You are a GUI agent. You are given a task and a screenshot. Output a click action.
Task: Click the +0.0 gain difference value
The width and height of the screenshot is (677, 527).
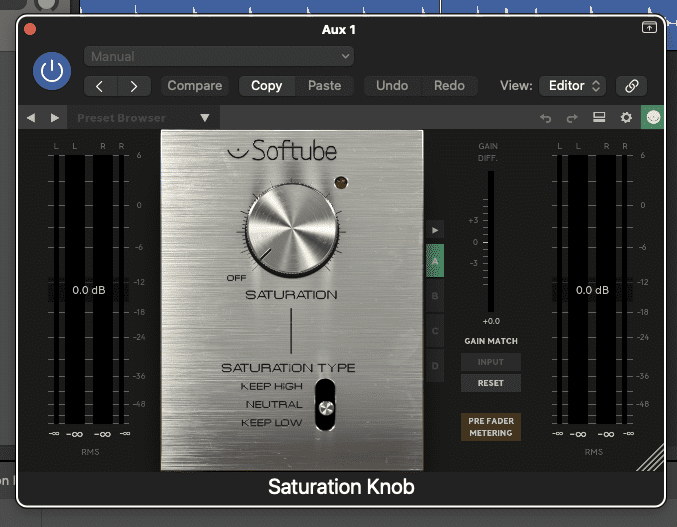[491, 321]
